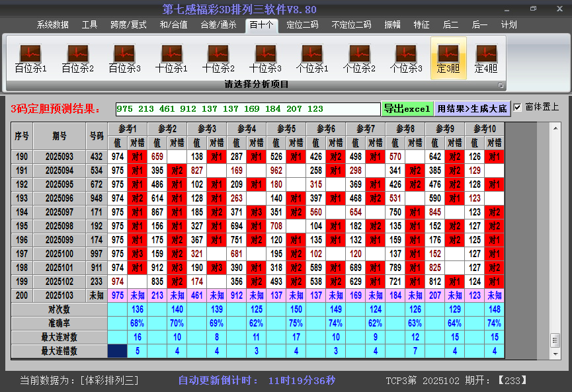
Task: Switch to the 计划 tab
Action: [x=509, y=25]
